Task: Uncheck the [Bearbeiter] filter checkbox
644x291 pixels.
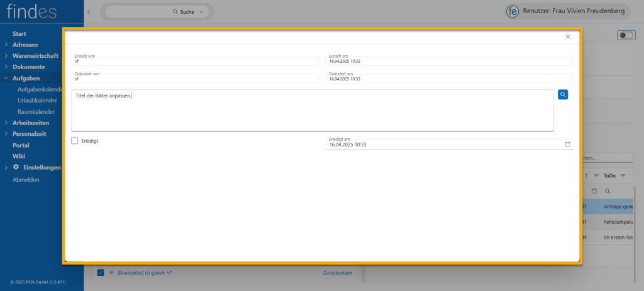Action: pos(101,273)
